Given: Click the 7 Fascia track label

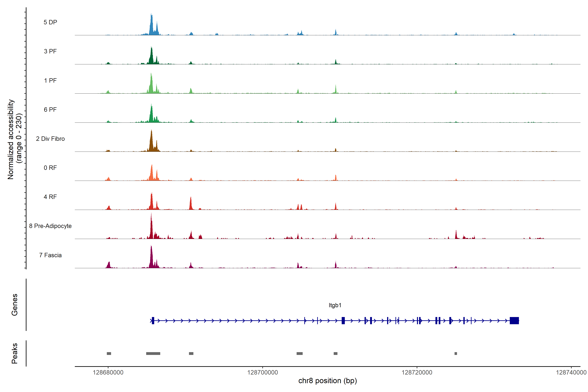Looking at the screenshot, I should pyautogui.click(x=50, y=255).
